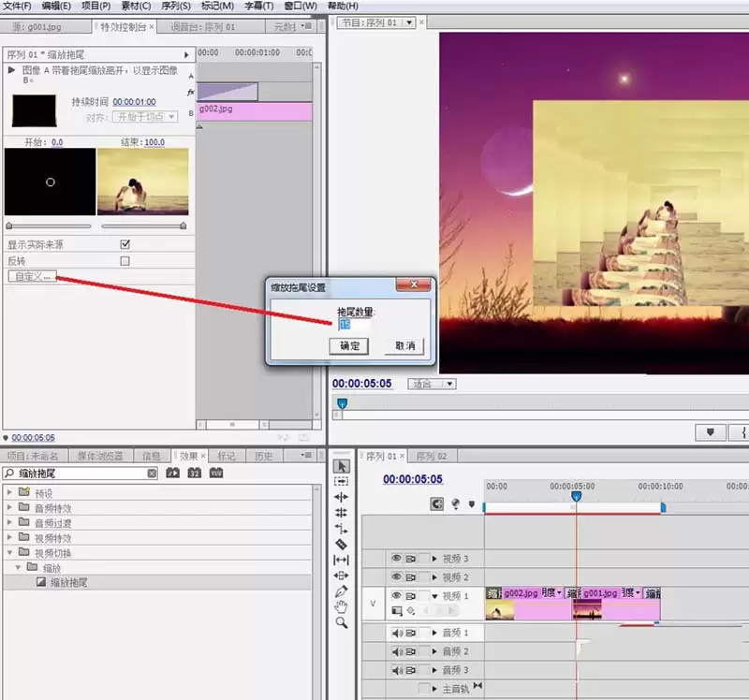Click the 确定 button in dialog

pyautogui.click(x=349, y=345)
